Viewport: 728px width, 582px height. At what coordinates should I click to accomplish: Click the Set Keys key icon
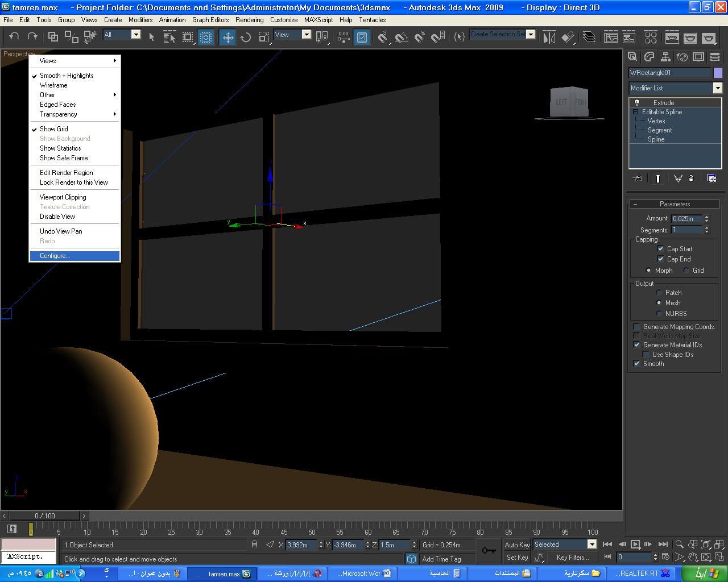(489, 551)
